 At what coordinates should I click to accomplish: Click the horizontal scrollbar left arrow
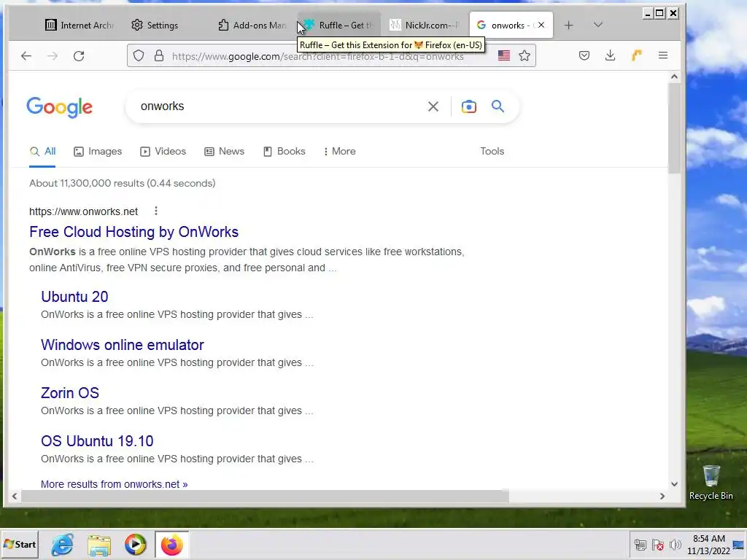[15, 496]
